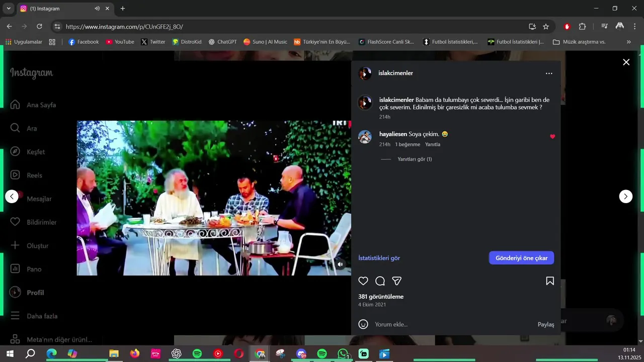Open Chrome extensions puzzle icon

click(x=582, y=26)
